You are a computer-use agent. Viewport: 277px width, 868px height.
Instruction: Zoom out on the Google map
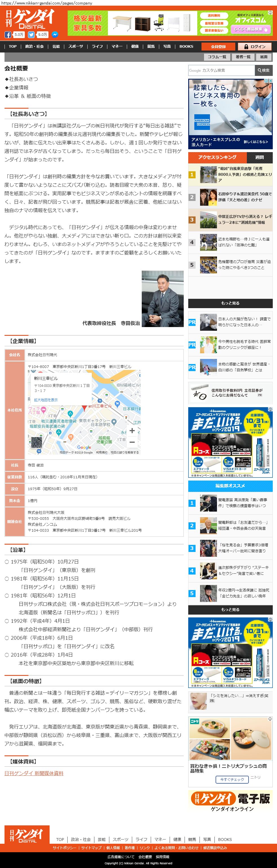pyautogui.click(x=132, y=442)
